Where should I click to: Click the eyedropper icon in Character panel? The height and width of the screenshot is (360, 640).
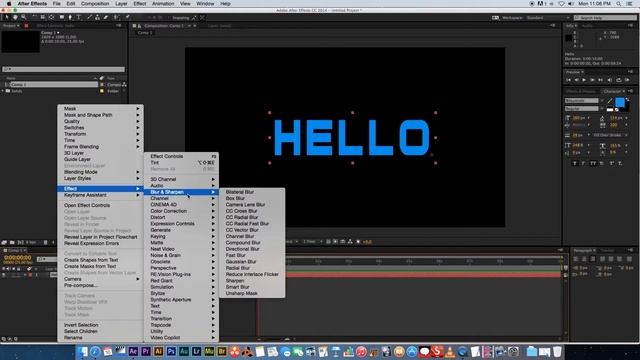click(x=610, y=101)
